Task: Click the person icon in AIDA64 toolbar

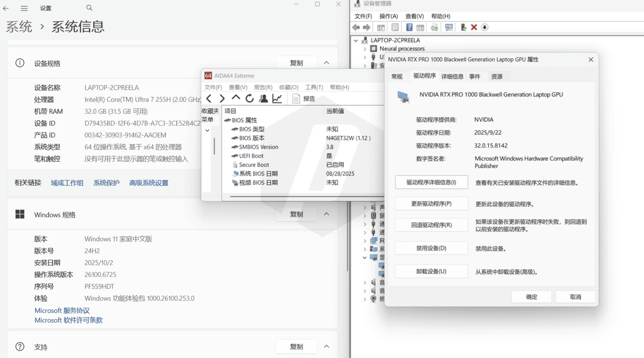Action: pos(263,98)
